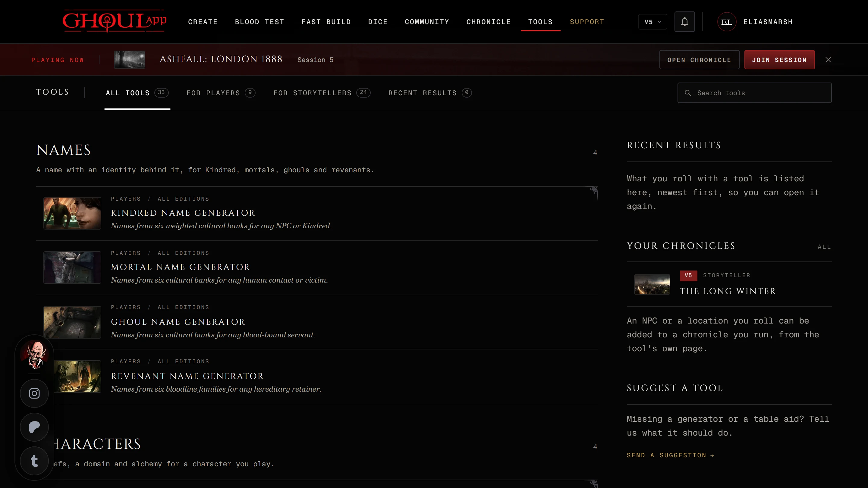Click Send a Suggestion link
Image resolution: width=868 pixels, height=488 pixels.
670,455
